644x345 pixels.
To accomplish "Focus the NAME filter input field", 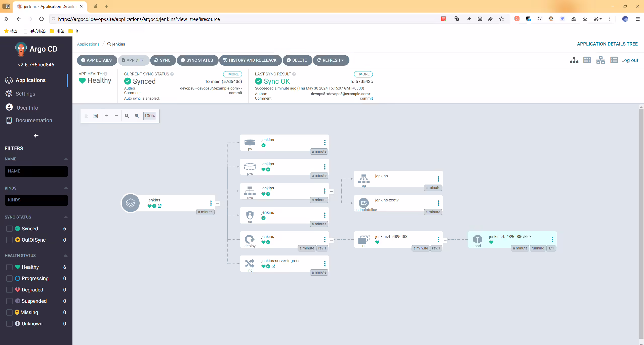I will point(36,171).
